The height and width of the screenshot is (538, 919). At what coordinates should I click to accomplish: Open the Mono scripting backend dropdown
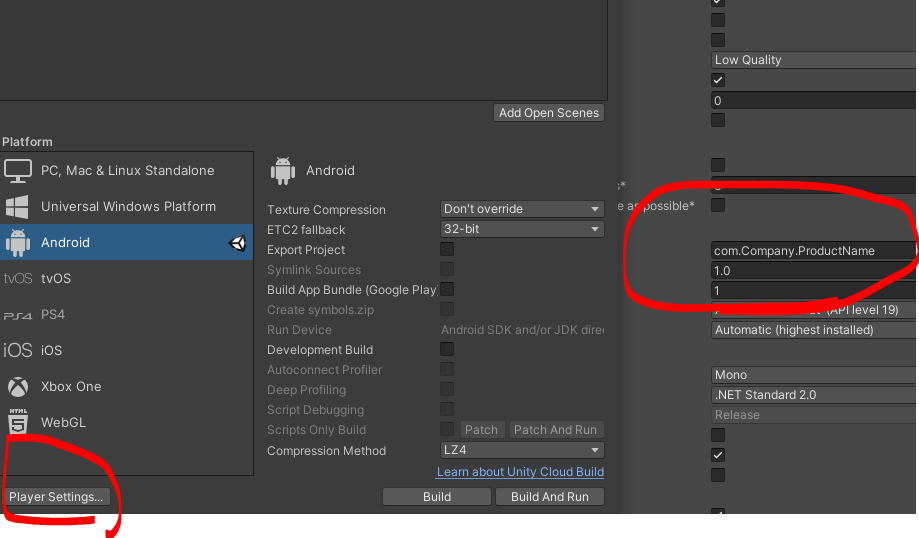tap(814, 374)
